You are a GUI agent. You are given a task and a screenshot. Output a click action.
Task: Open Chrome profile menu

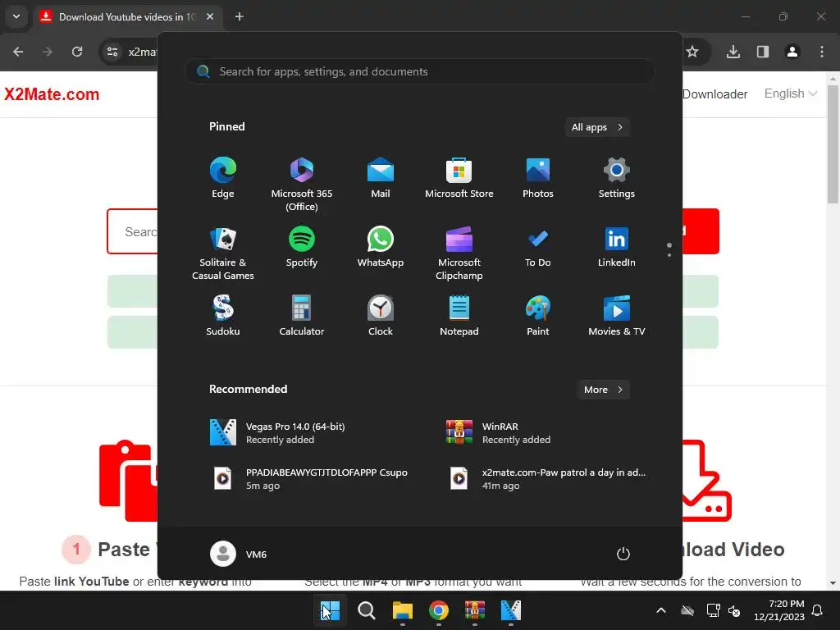[x=792, y=52]
